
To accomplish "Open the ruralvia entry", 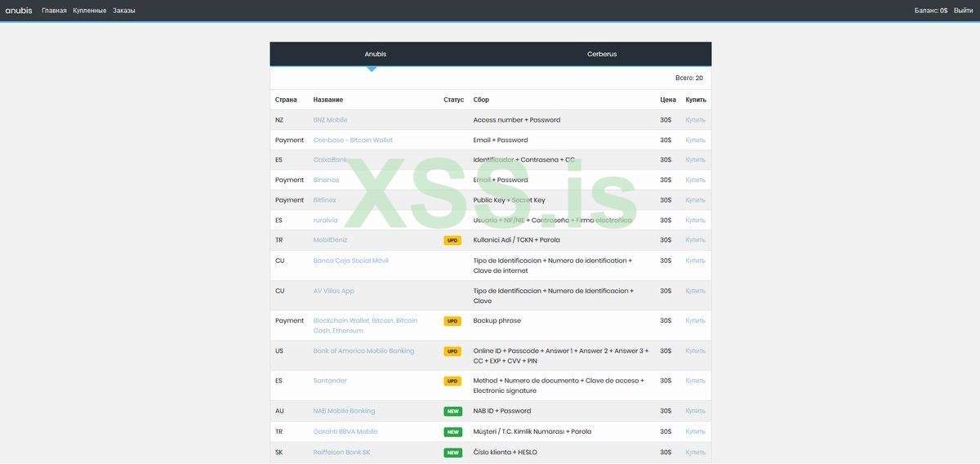I will point(326,220).
